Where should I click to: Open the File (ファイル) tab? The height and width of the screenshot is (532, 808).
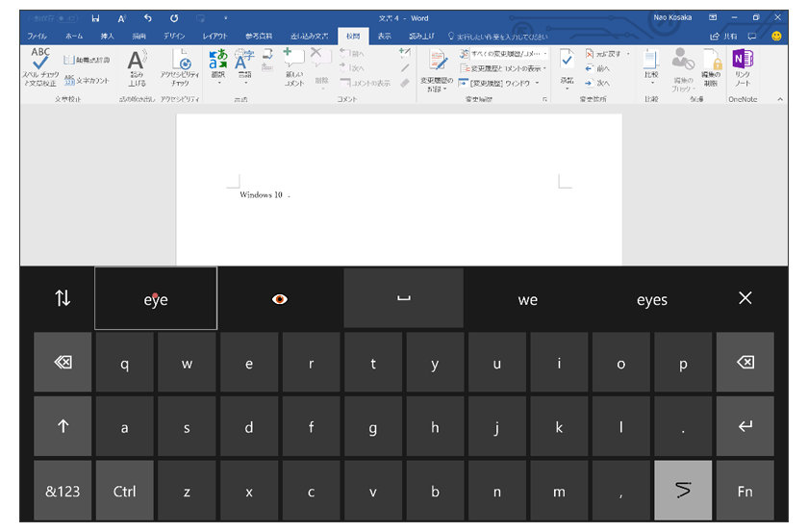(38, 37)
